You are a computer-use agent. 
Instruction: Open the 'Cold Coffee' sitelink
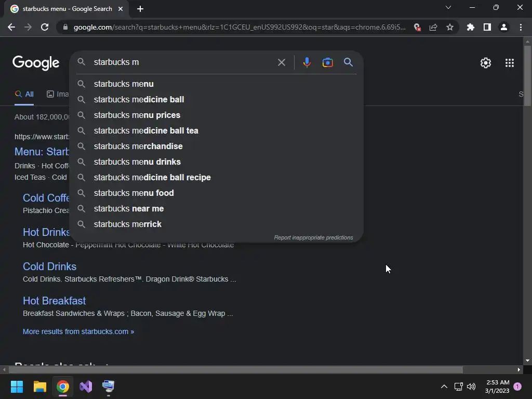(x=46, y=198)
